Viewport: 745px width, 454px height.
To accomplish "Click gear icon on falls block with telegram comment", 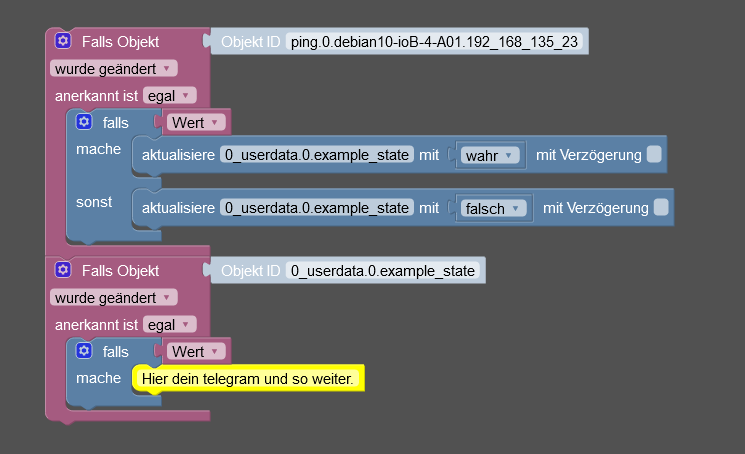I will pos(84,351).
